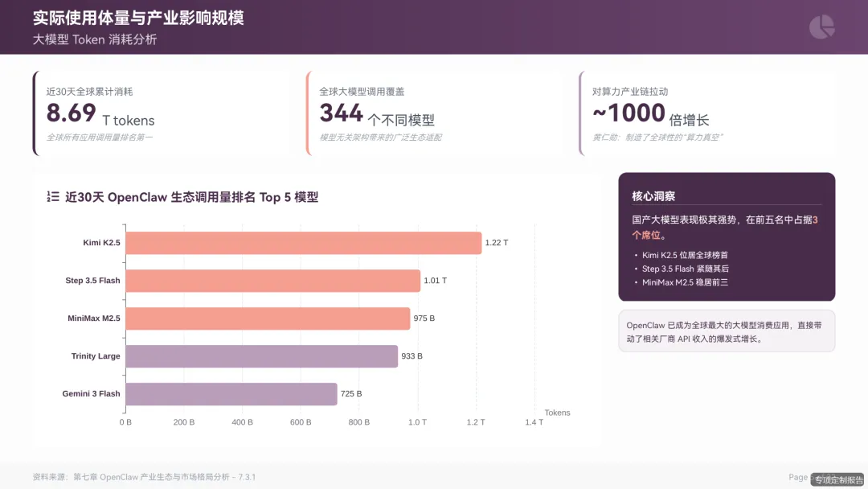Click the '1.0 T' x-axis tick label

(417, 422)
